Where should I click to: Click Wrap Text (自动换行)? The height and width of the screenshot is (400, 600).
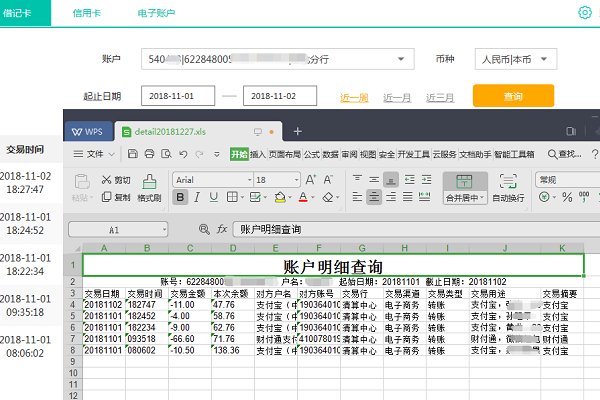pos(508,188)
